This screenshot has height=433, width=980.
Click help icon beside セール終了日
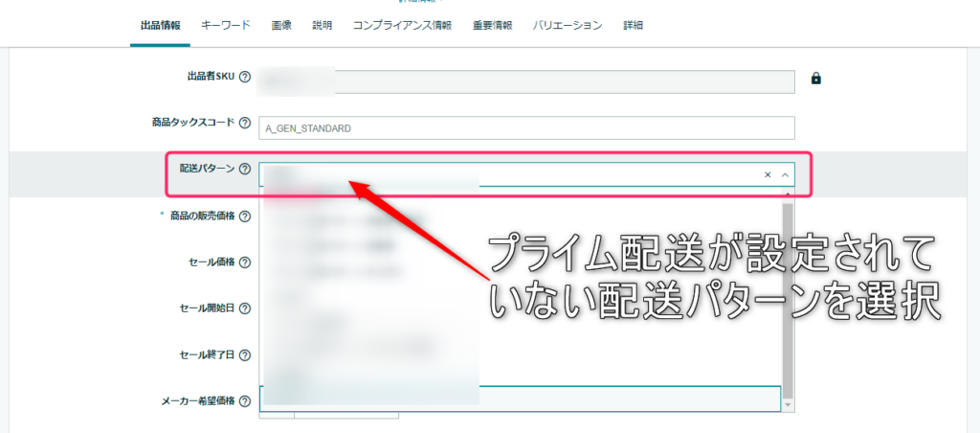pos(245,355)
